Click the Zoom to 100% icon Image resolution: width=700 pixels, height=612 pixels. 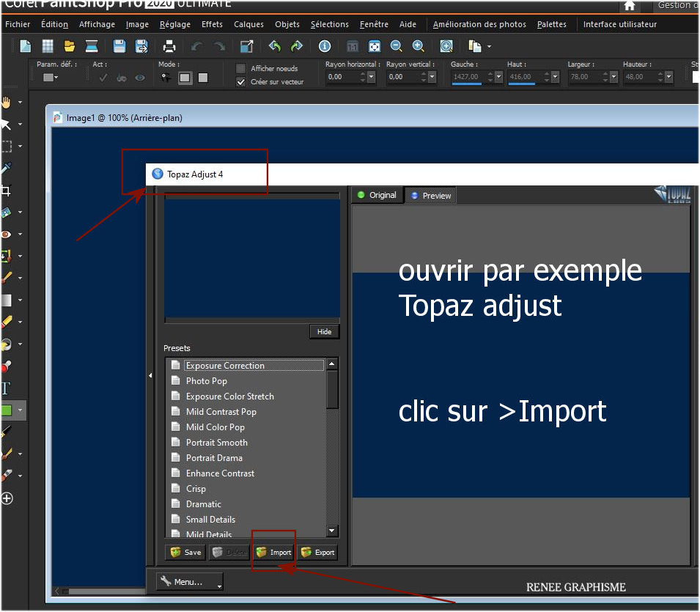(x=446, y=46)
